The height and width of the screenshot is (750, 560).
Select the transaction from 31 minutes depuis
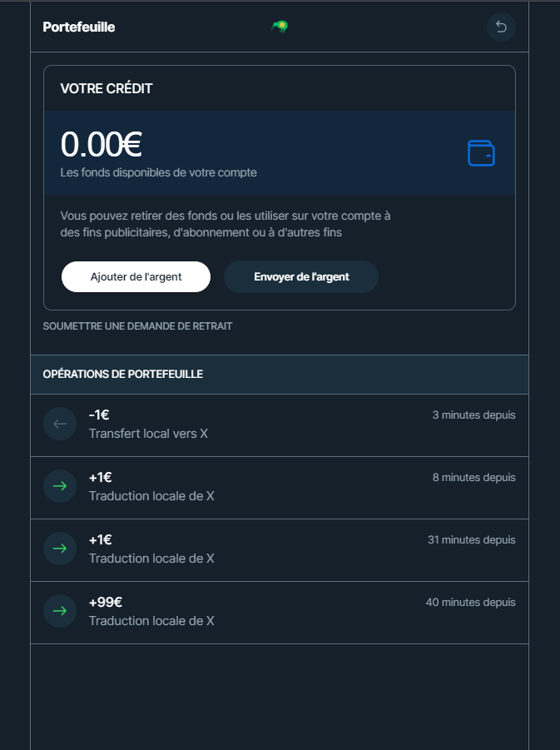click(280, 550)
